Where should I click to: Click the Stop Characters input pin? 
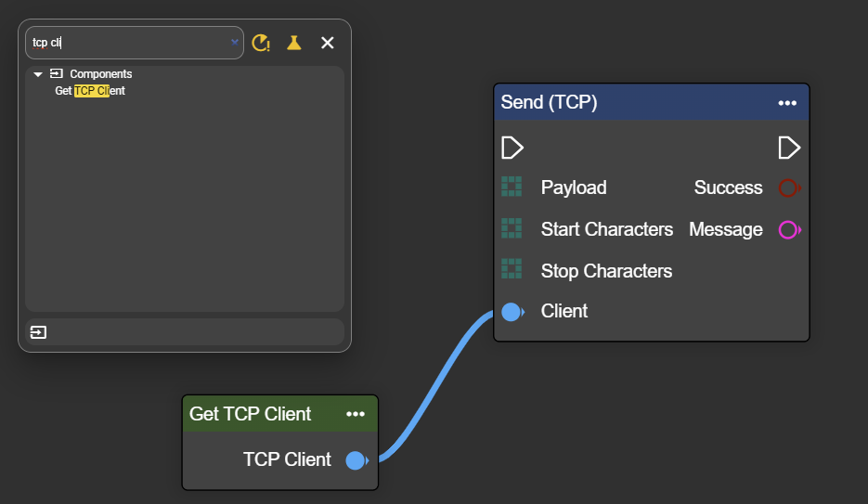click(x=511, y=270)
